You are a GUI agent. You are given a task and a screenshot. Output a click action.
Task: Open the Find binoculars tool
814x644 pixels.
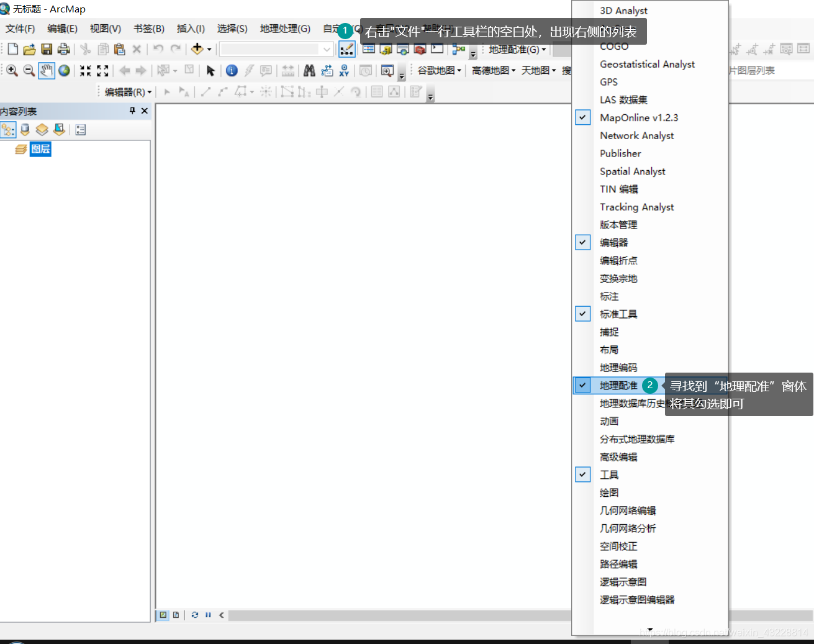click(309, 71)
